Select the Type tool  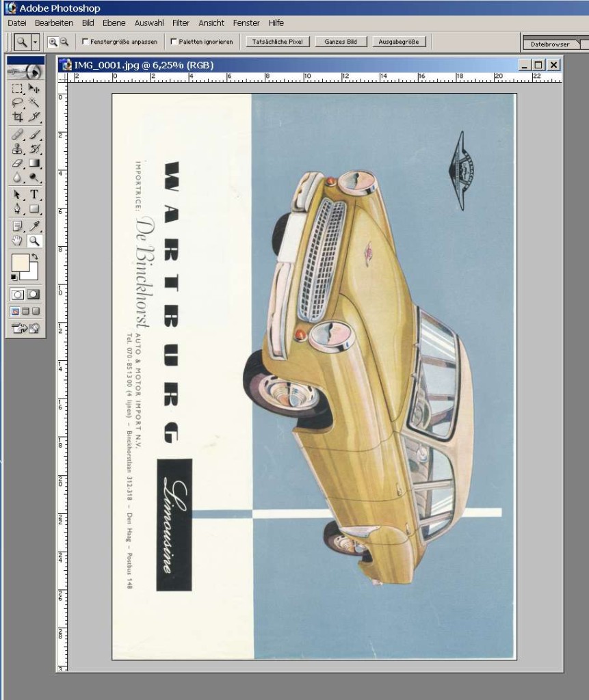[x=34, y=195]
